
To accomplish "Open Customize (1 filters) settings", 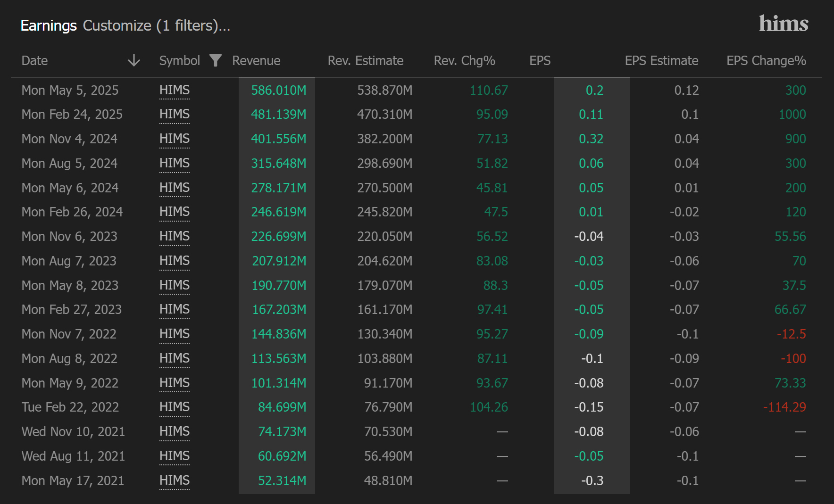I will click(x=156, y=25).
